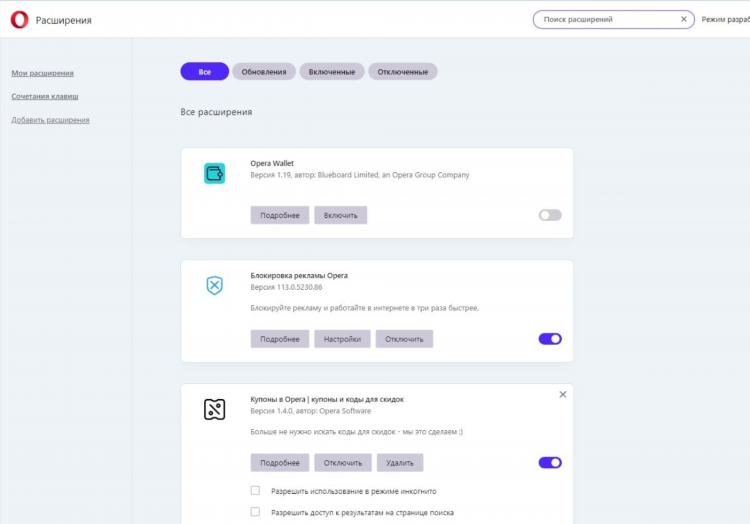Clear the extension search field with X

pos(684,19)
